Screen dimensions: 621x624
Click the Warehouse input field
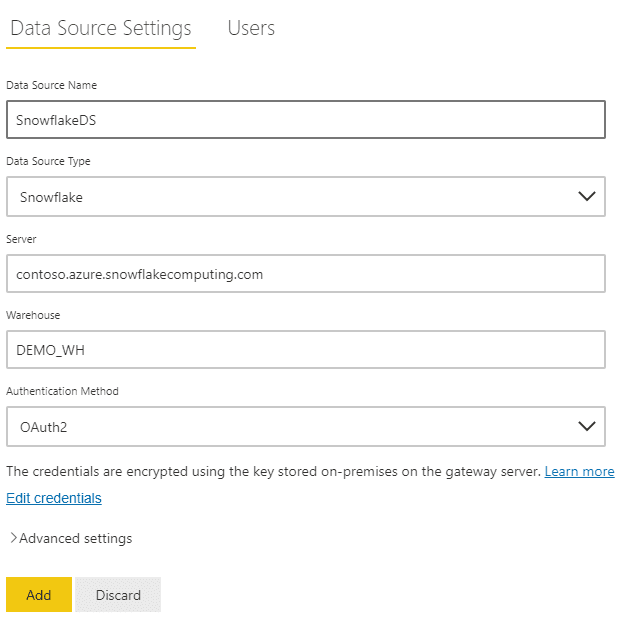click(306, 349)
